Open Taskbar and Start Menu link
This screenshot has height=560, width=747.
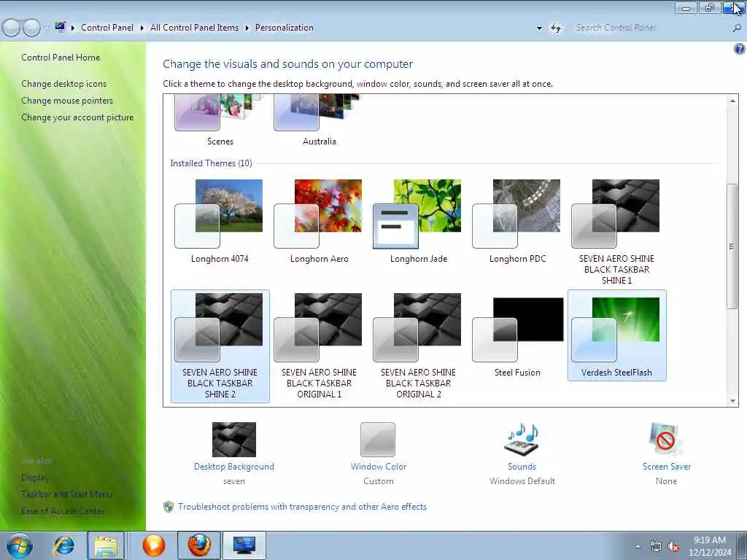(x=66, y=494)
